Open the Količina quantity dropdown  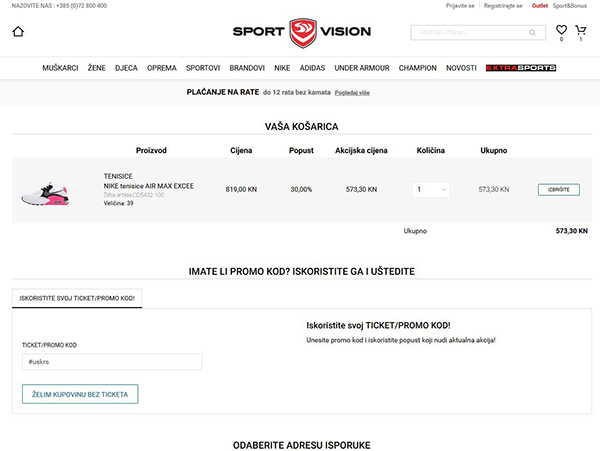coord(431,189)
